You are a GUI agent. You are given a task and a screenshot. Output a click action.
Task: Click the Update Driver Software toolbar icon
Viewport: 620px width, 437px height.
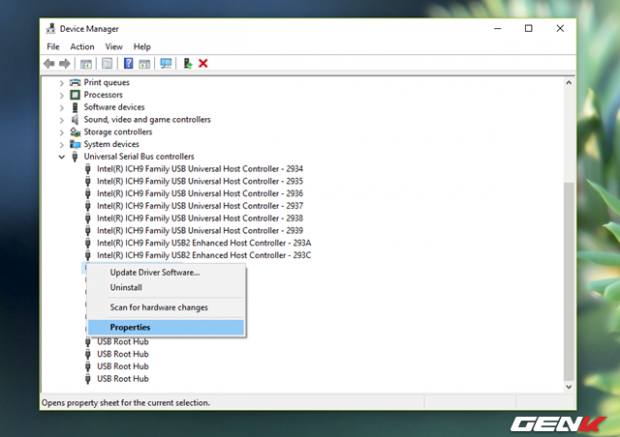click(x=187, y=63)
